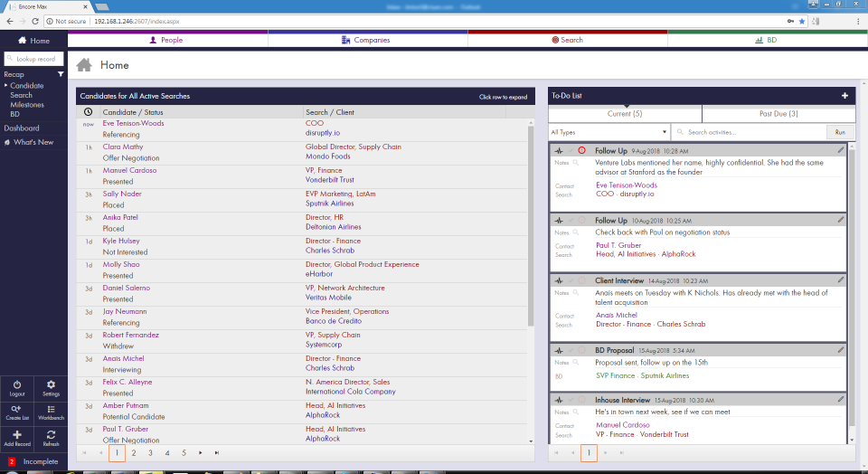Edit the Inhouse Interview activity
Image resolution: width=868 pixels, height=474 pixels.
tap(840, 399)
